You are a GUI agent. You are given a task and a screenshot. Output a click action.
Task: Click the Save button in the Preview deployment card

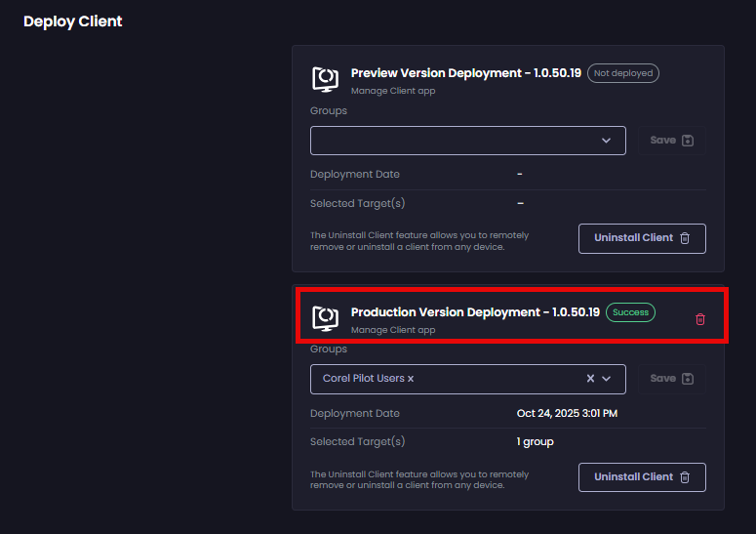[x=672, y=141]
